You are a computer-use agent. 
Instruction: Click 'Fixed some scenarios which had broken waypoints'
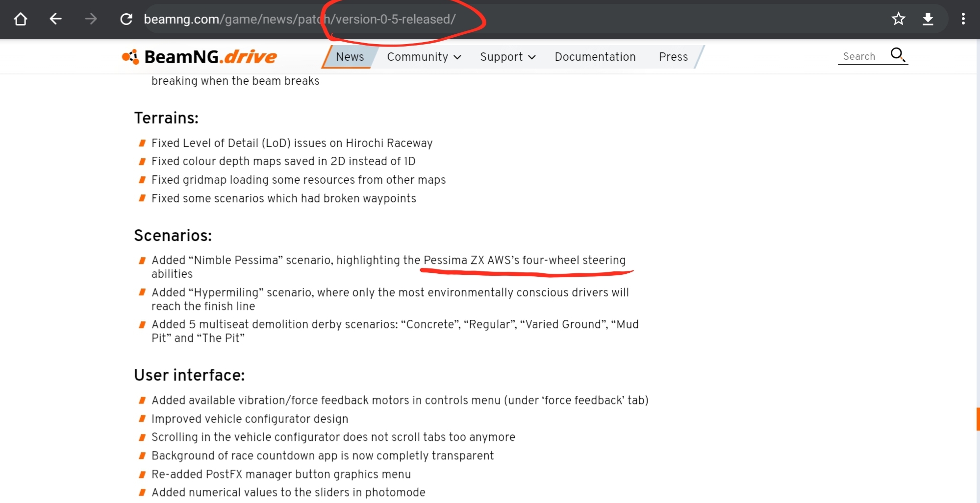(x=284, y=198)
